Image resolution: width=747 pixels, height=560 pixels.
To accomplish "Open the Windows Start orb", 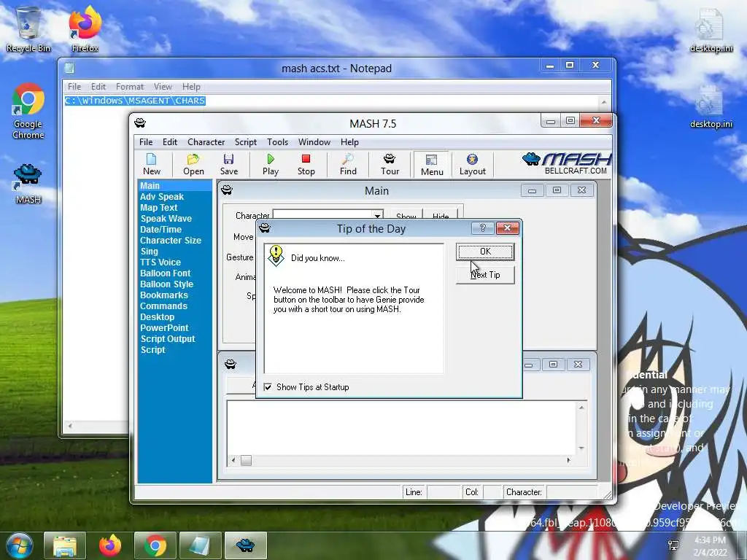I will (x=19, y=545).
